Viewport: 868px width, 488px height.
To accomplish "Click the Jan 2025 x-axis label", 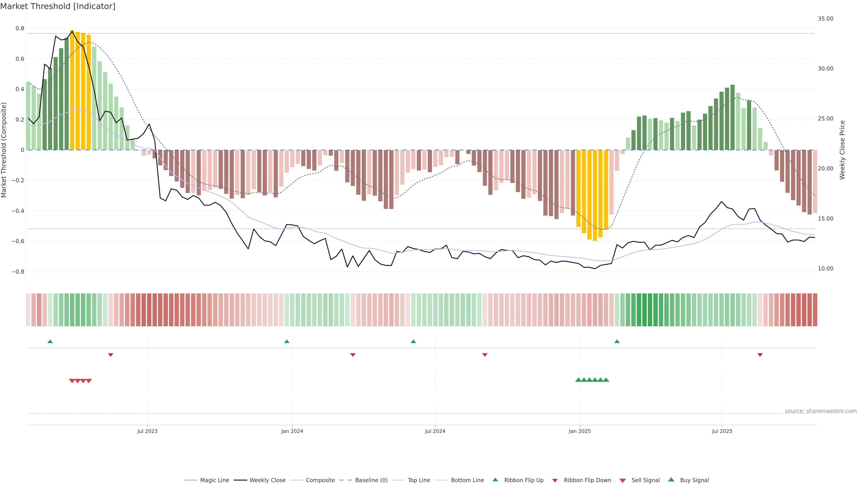I will click(x=580, y=431).
